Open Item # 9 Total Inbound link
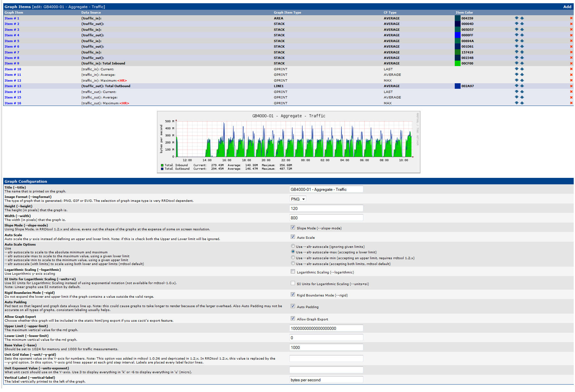 [12, 63]
